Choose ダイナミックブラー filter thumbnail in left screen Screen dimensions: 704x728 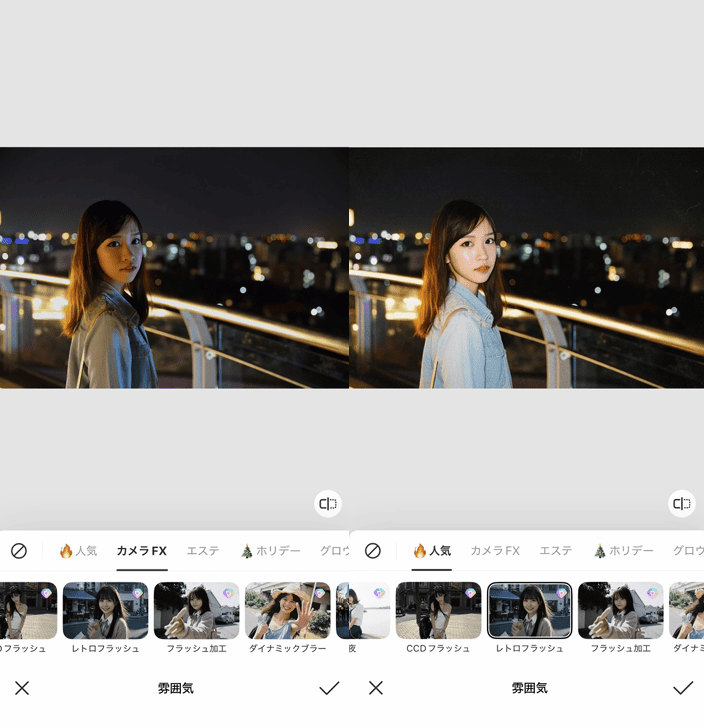point(287,611)
